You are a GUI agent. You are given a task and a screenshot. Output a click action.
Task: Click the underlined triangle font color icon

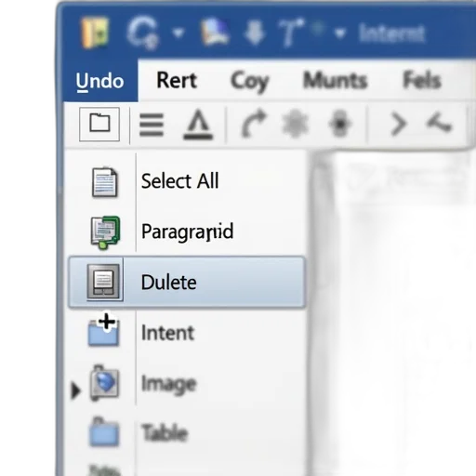pyautogui.click(x=198, y=125)
